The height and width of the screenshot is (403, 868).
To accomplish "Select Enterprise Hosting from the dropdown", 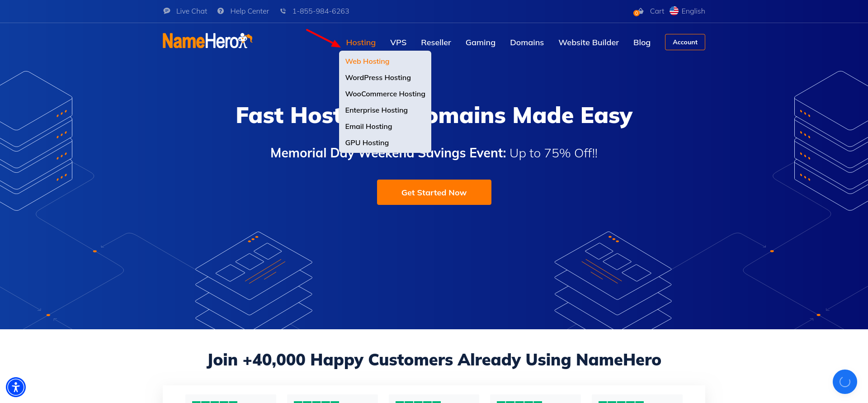I will [376, 110].
